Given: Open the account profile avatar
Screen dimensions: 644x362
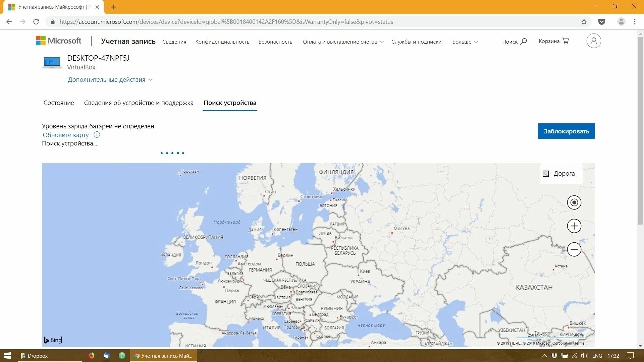Looking at the screenshot, I should 594,41.
